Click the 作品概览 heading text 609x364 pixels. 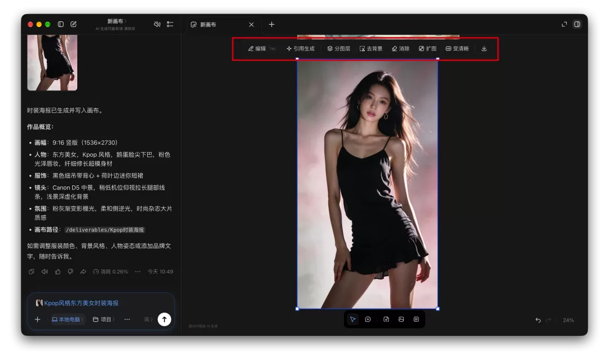pos(40,127)
